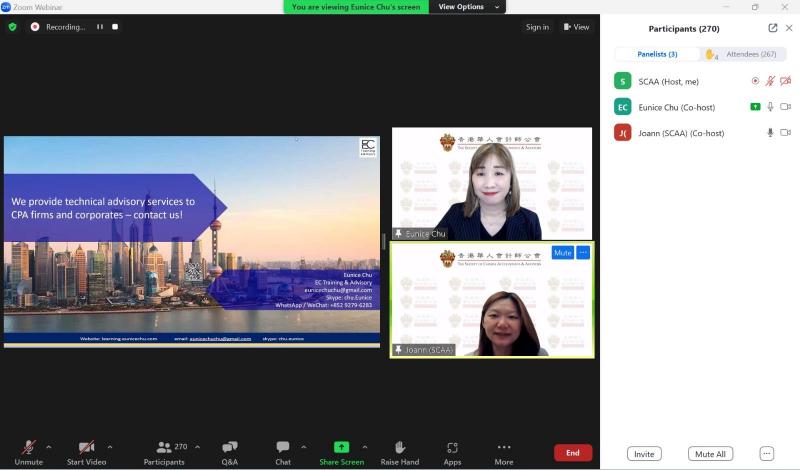Click the Joann (SCAA) avatar
800x470 pixels.
pos(622,133)
